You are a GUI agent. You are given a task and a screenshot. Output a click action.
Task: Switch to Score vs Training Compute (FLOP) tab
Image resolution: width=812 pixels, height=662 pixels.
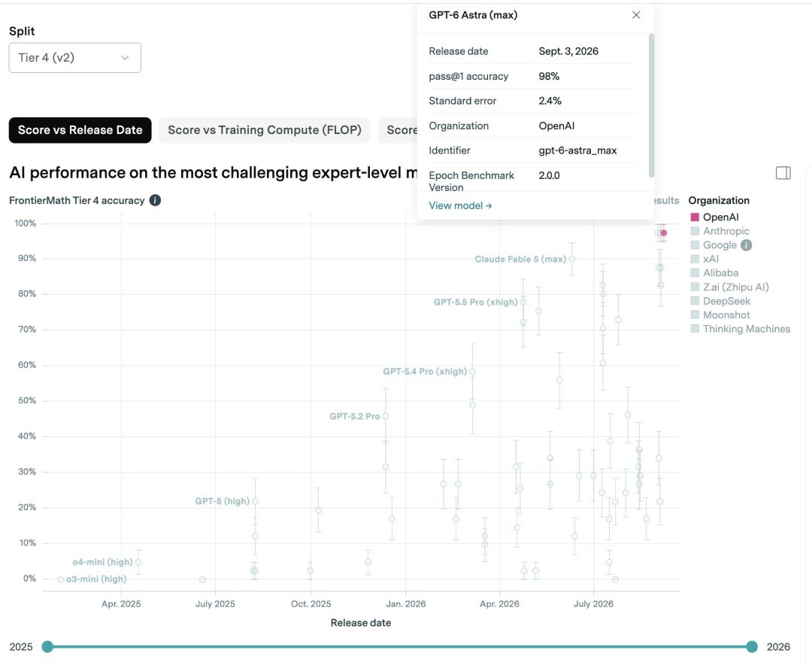click(265, 130)
